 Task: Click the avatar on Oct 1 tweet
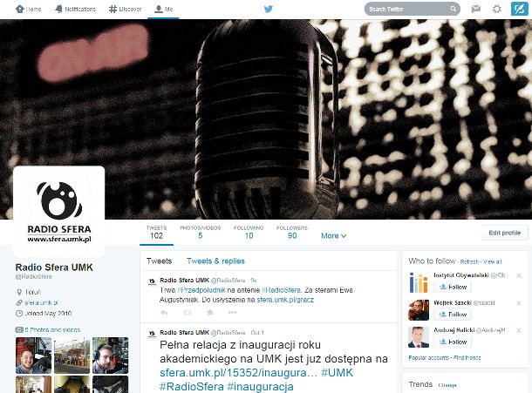[152, 335]
